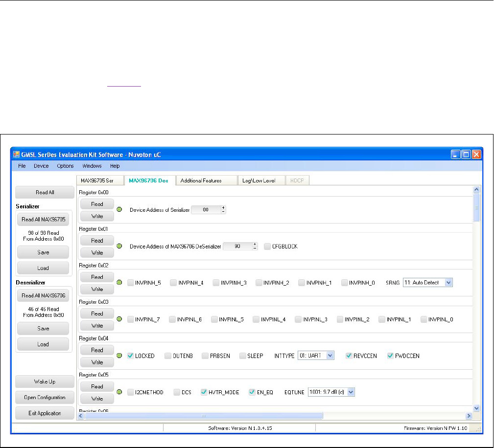
Task: Click the Wake Up button
Action: 45,381
